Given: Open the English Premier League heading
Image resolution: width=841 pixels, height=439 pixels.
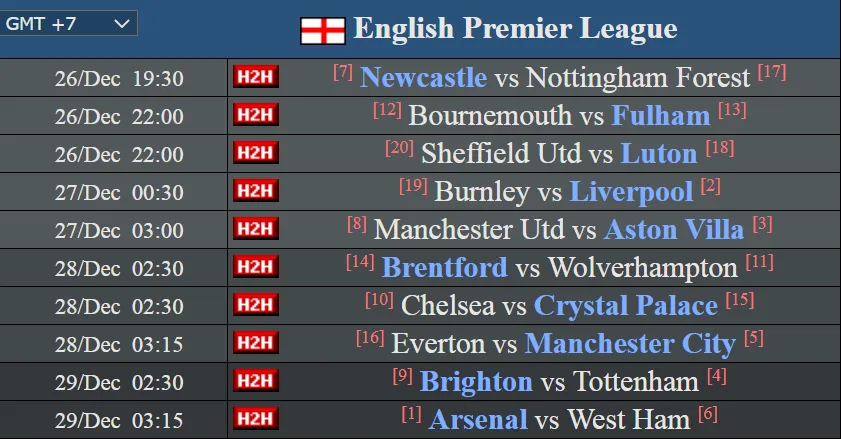Looking at the screenshot, I should click(x=515, y=28).
